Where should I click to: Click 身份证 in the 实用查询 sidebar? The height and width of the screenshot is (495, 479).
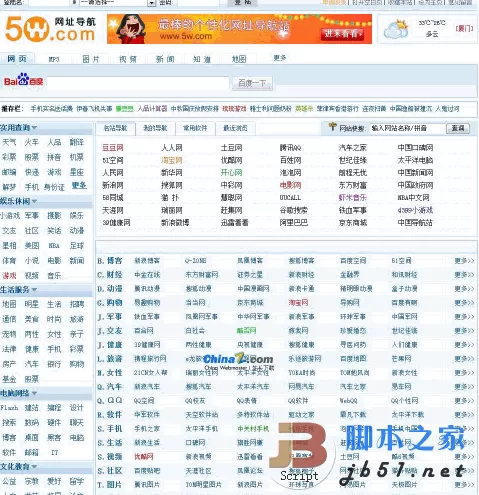[x=54, y=187]
